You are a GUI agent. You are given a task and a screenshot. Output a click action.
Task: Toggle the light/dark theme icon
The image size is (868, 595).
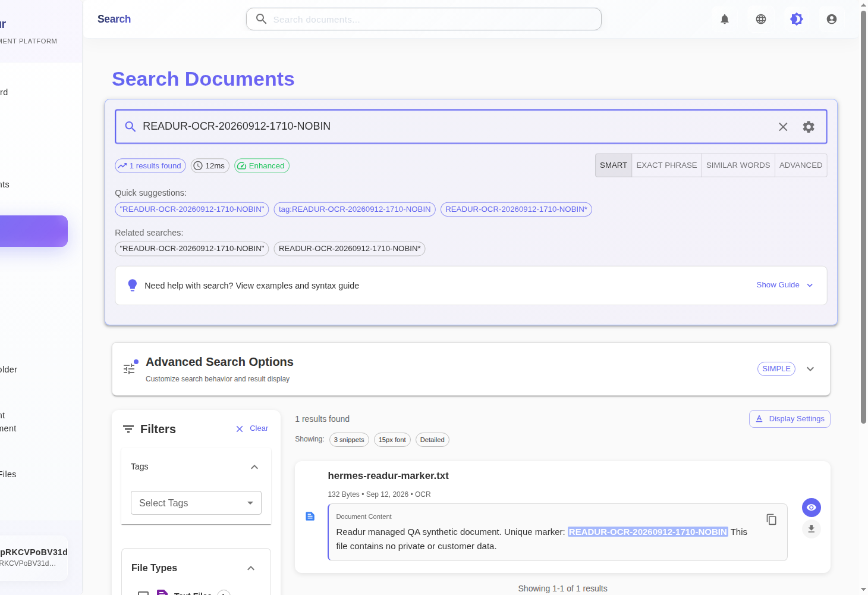[797, 19]
